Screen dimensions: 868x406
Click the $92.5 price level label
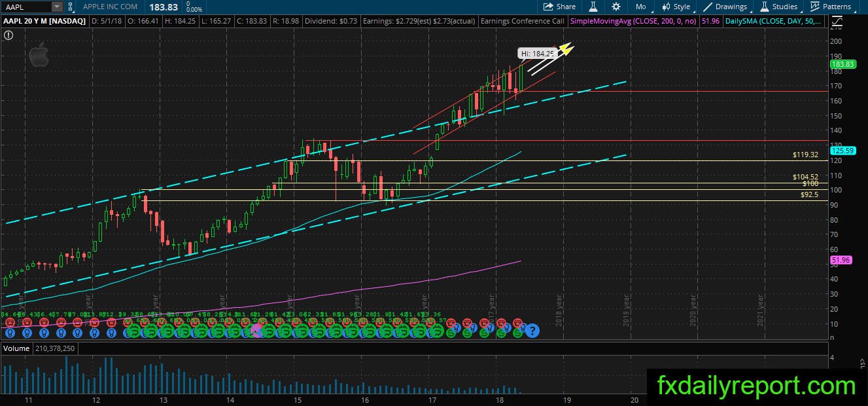810,194
